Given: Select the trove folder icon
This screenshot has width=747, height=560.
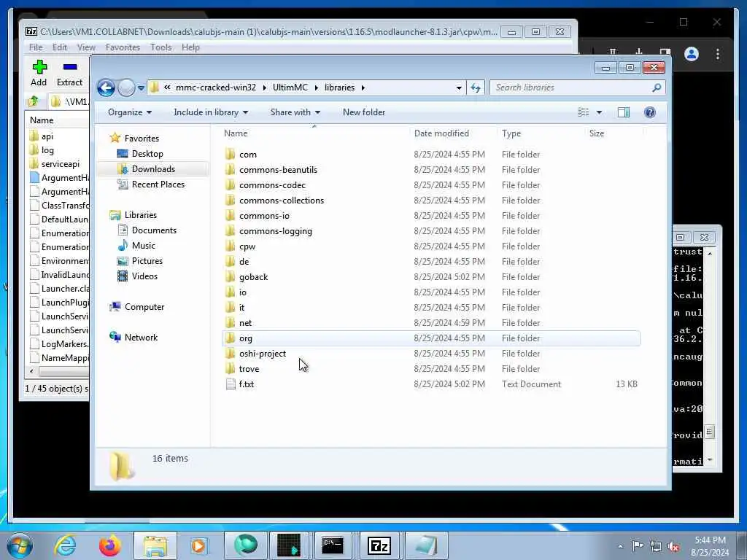Looking at the screenshot, I should (230, 368).
